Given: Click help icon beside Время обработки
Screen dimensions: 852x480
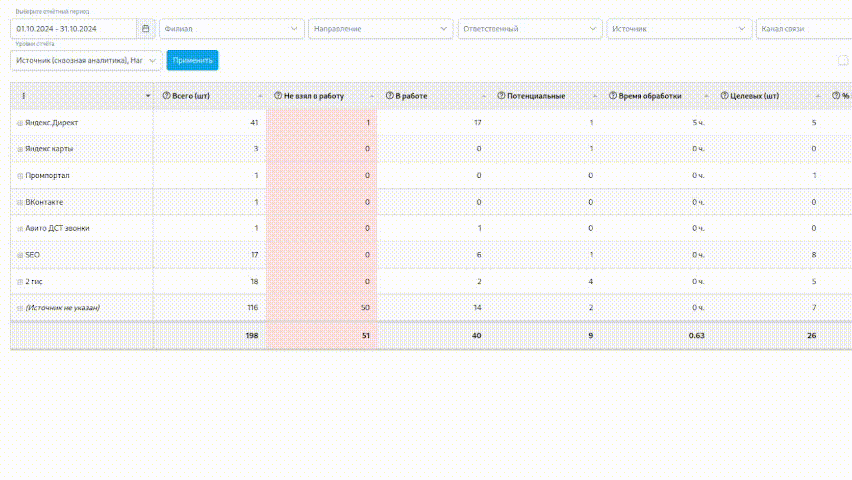Looking at the screenshot, I should pos(612,96).
